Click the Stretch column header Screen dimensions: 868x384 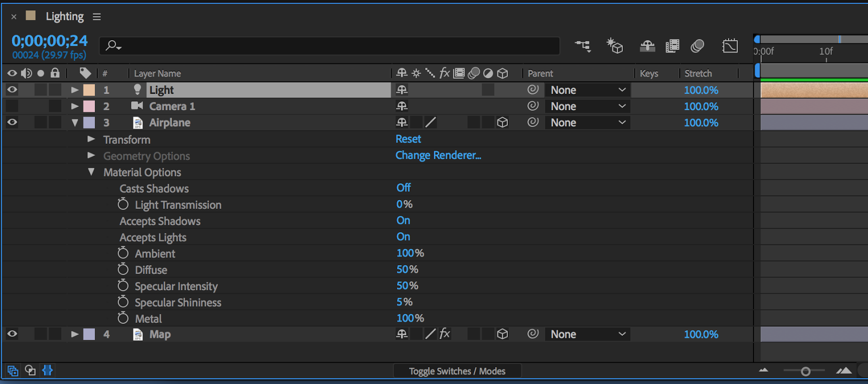coord(698,73)
